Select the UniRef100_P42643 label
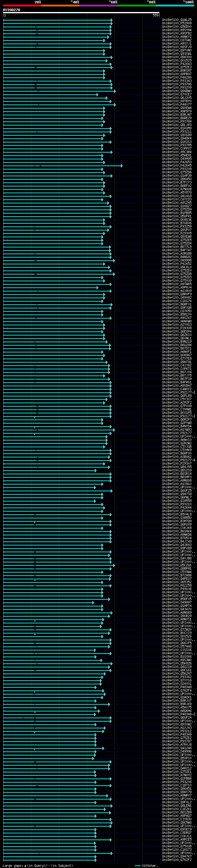 click(x=177, y=64)
